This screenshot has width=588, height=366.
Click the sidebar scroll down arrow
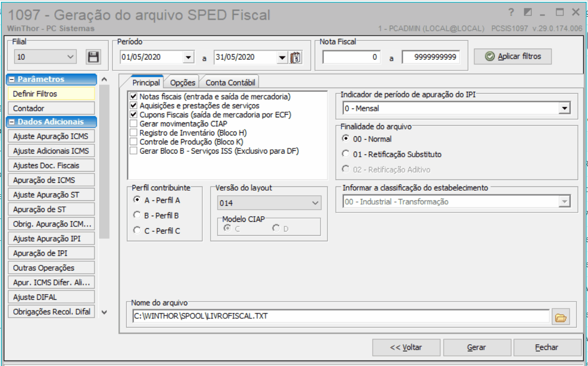[x=104, y=312]
